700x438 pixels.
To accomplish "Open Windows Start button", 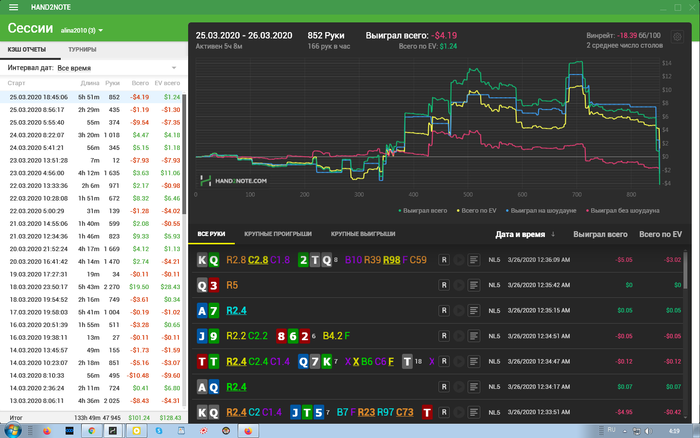I will tap(12, 431).
